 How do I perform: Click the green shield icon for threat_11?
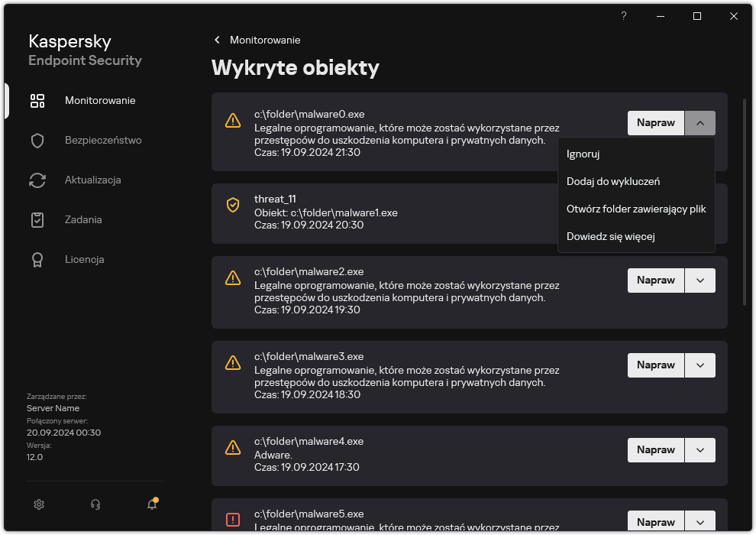233,205
